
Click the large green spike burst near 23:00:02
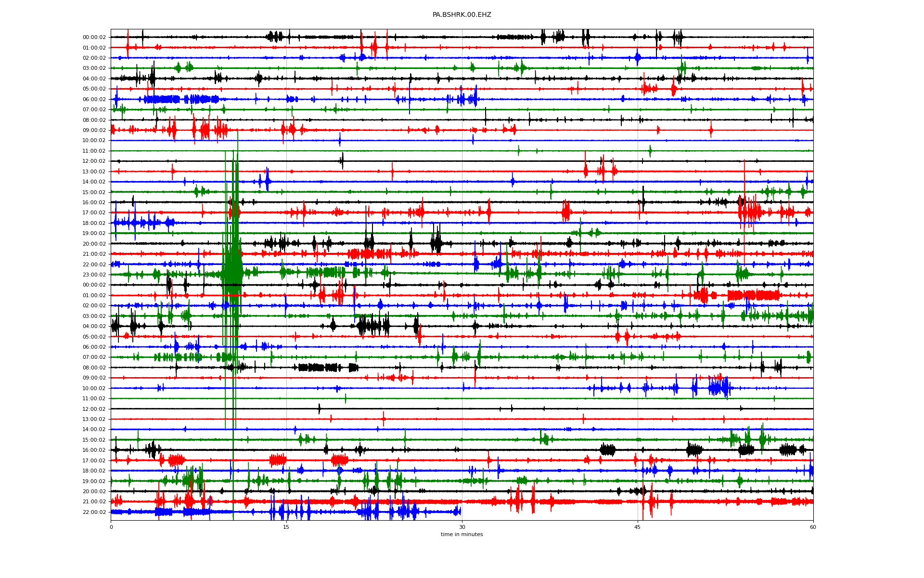[233, 274]
